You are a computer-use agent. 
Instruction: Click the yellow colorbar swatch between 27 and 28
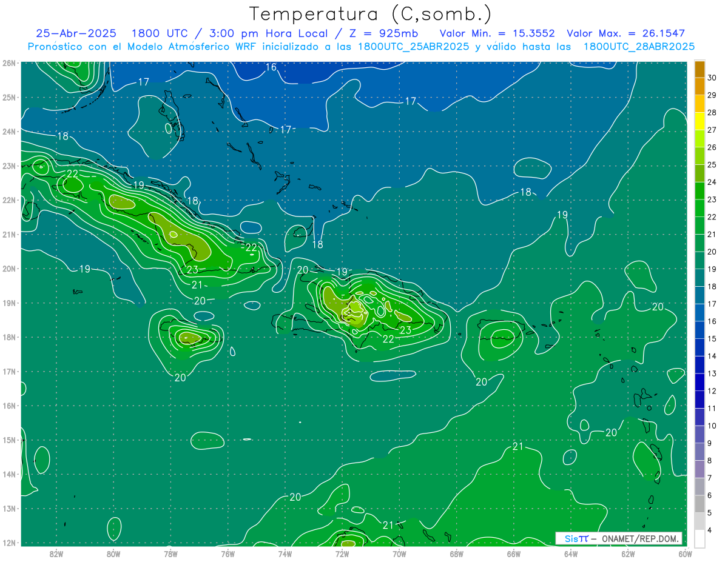coord(699,121)
